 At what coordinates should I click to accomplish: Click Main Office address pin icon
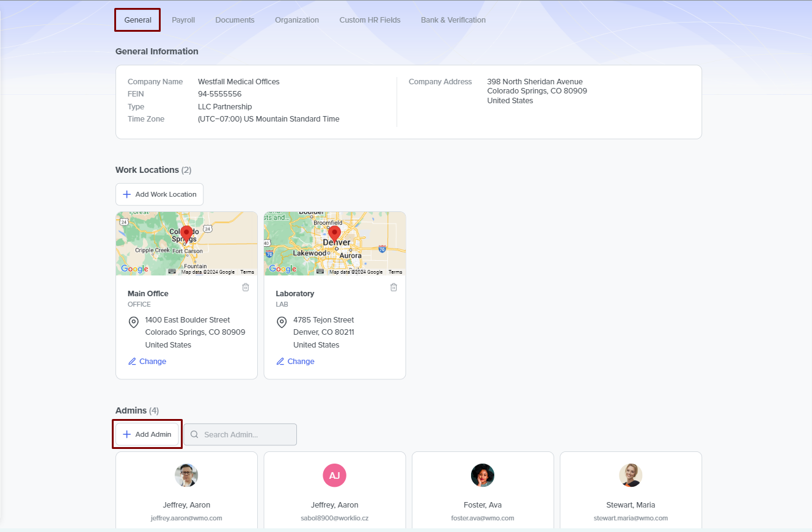click(133, 322)
